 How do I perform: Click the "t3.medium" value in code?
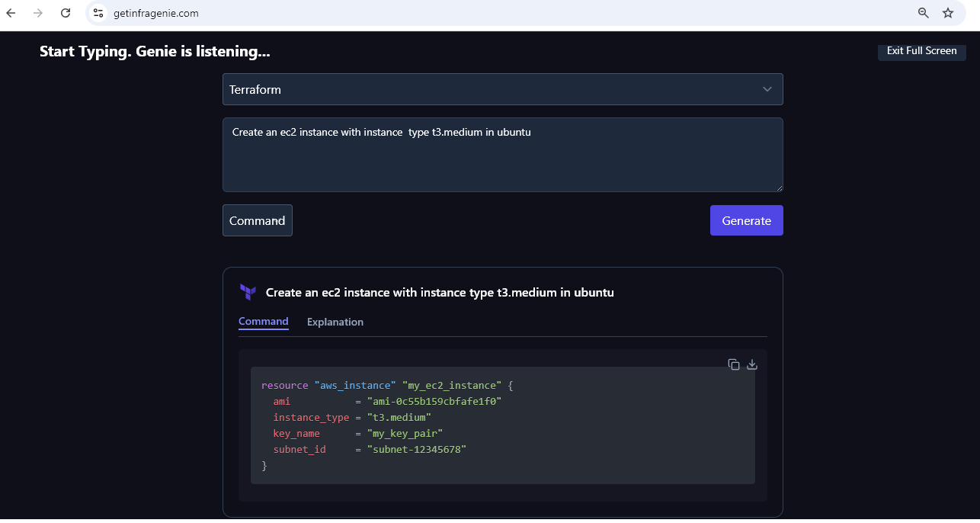pyautogui.click(x=399, y=418)
